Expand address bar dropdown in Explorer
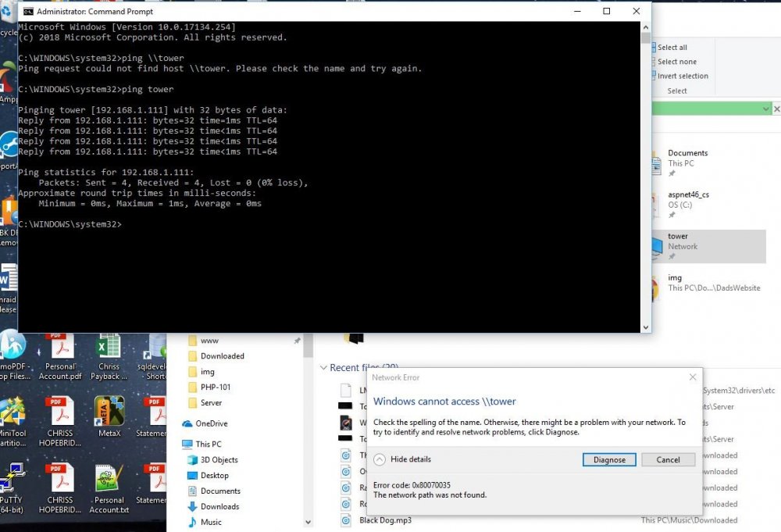The width and height of the screenshot is (781, 532). [x=765, y=109]
